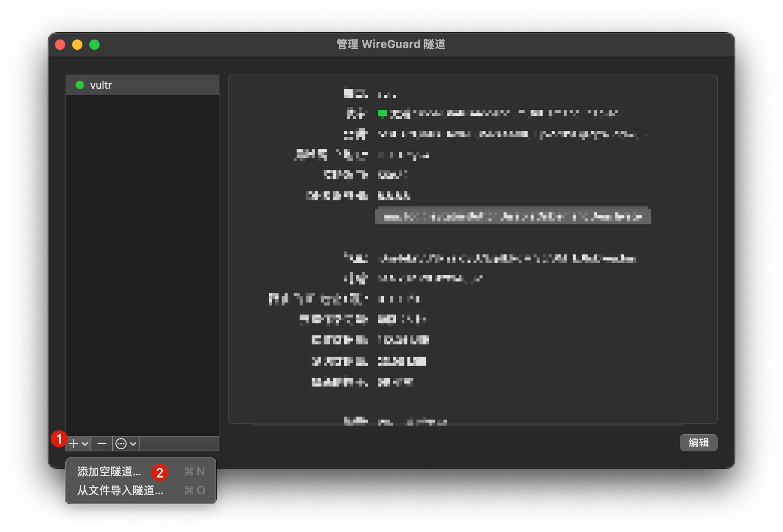Select 从文件导入隧道 in the popup menu
Screen dimensions: 783x532
click(x=119, y=490)
